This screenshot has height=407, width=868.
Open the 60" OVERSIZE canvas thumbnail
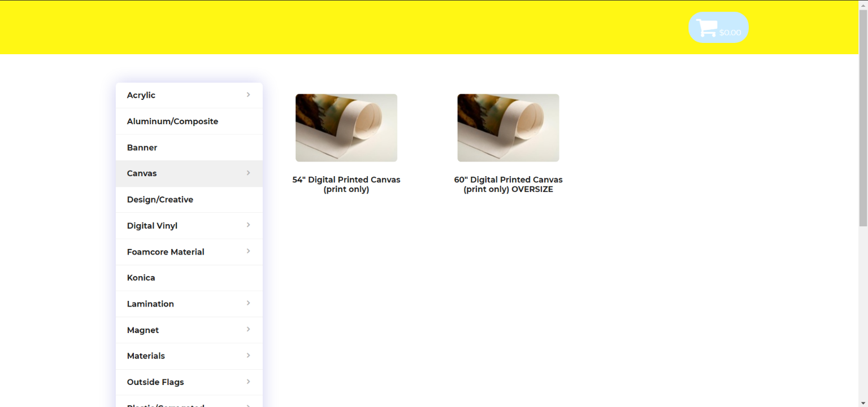pyautogui.click(x=508, y=128)
